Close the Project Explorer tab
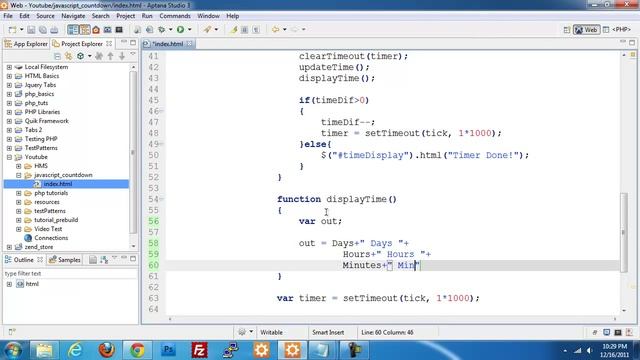Viewport: 640px width, 360px height. tap(109, 43)
